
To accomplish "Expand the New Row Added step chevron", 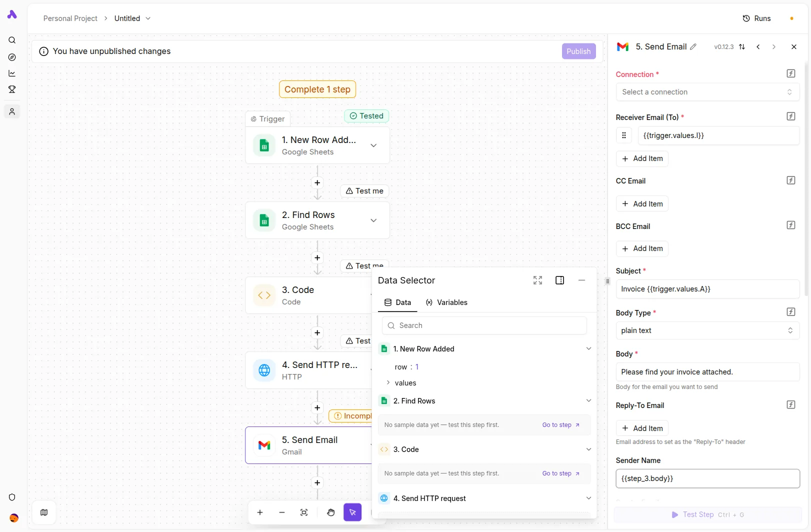I will pyautogui.click(x=373, y=145).
